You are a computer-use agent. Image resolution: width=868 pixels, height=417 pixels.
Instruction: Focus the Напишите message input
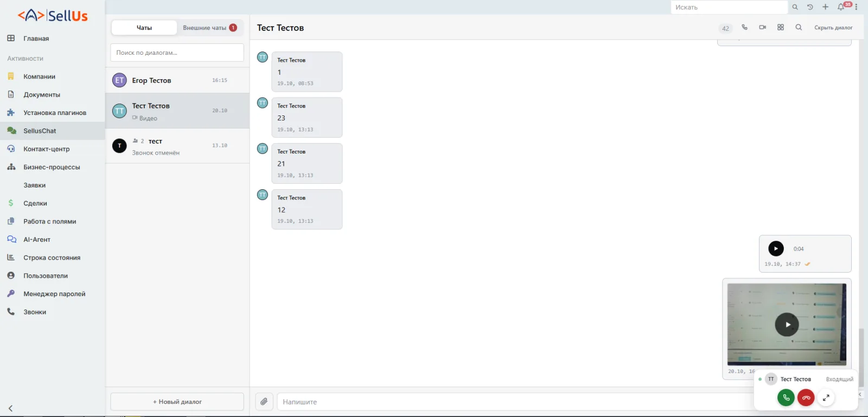pyautogui.click(x=515, y=402)
